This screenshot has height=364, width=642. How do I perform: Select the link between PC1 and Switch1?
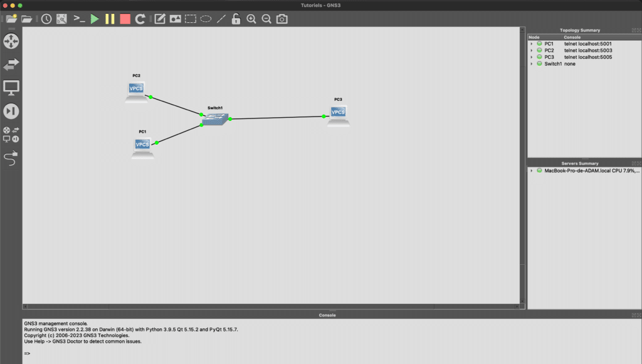[179, 133]
